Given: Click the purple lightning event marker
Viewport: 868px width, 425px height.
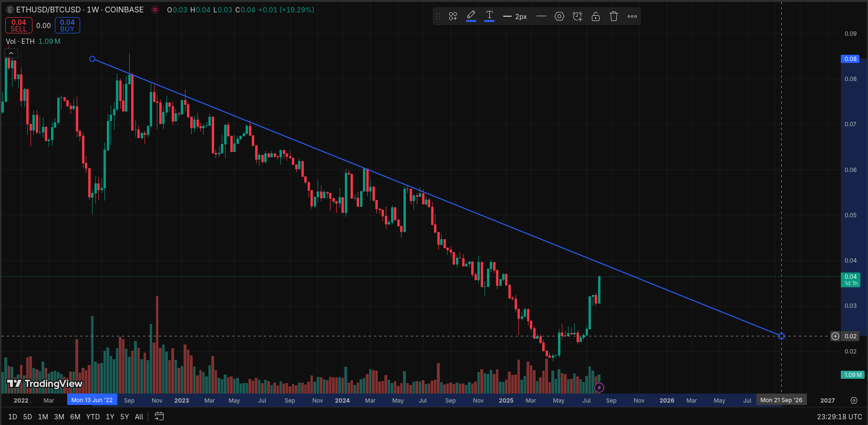Looking at the screenshot, I should (x=599, y=388).
